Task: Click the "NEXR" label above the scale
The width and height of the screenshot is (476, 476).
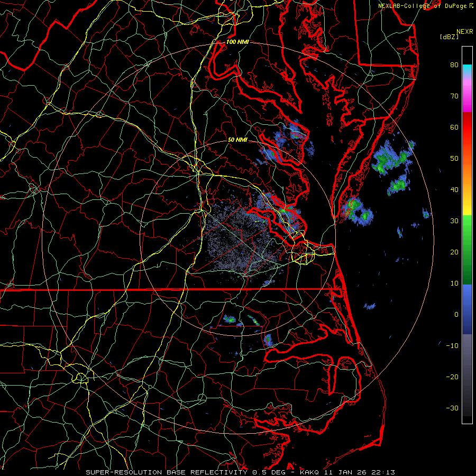Action: click(x=465, y=32)
